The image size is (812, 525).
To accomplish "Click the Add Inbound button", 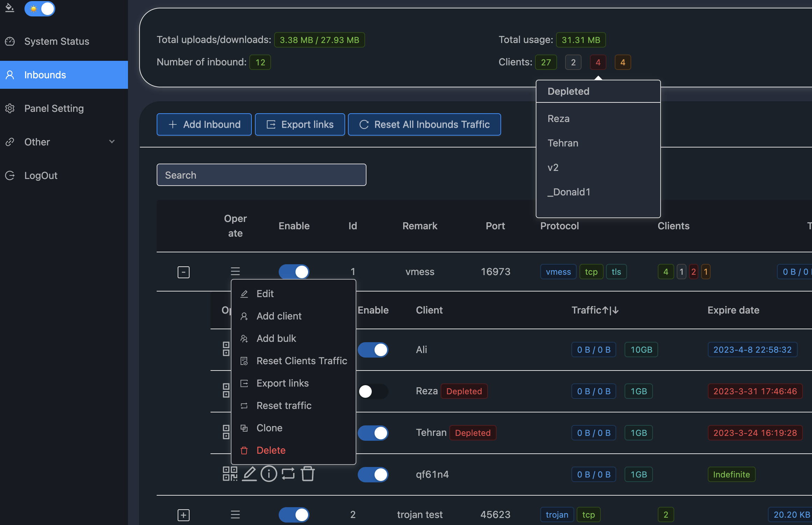I will click(204, 124).
